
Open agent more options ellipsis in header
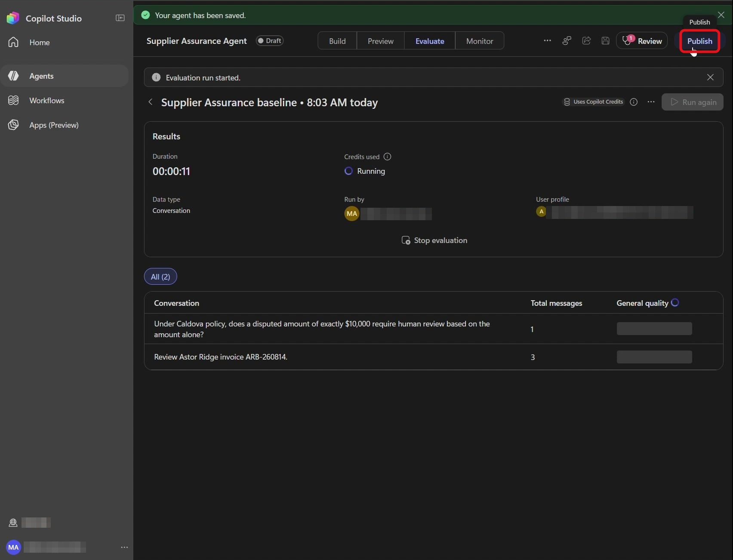coord(547,40)
